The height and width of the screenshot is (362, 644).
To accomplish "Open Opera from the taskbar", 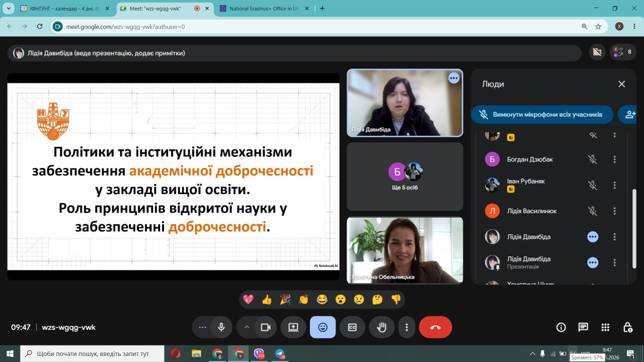I will 176,353.
